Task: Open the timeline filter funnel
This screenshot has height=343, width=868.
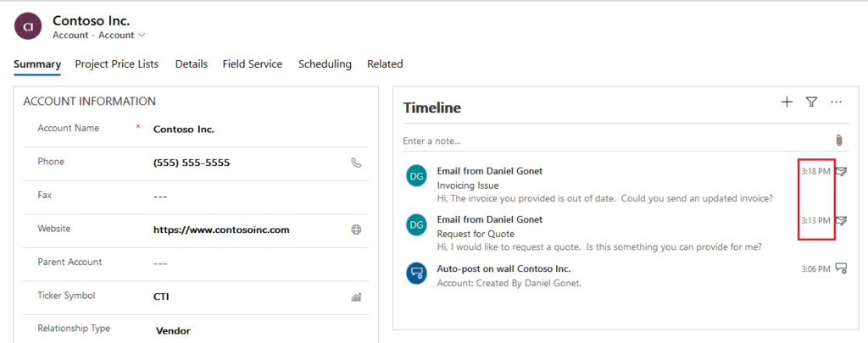Action: (811, 102)
